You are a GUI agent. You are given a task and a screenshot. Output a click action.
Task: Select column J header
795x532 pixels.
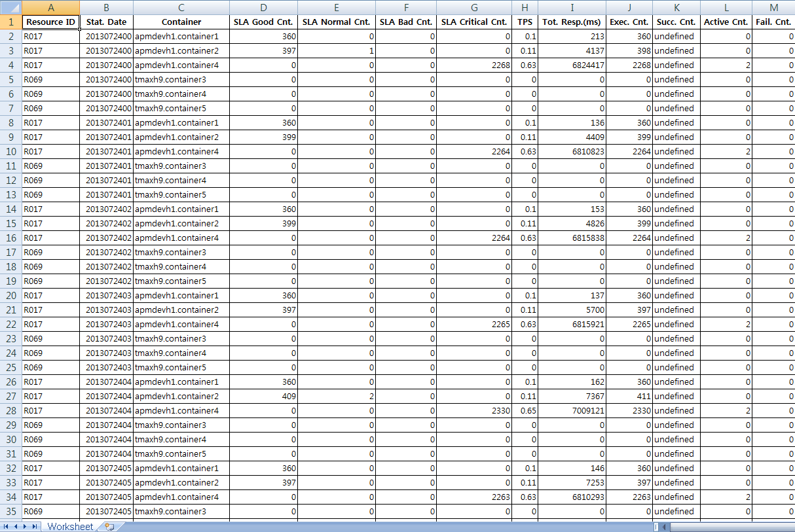(629, 7)
